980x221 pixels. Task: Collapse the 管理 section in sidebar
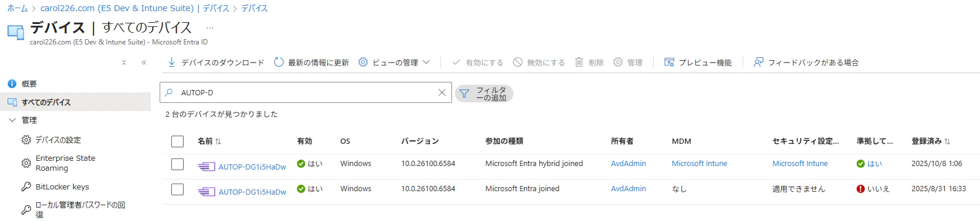click(12, 120)
